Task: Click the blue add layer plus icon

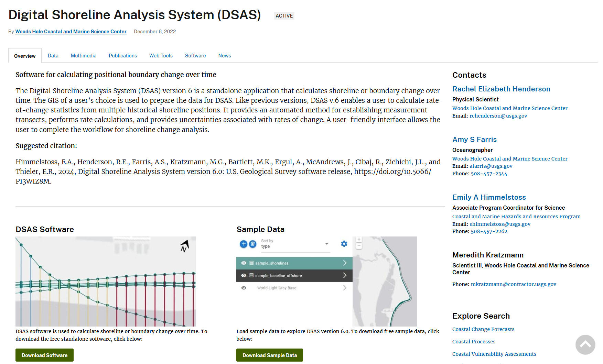Action: (243, 244)
